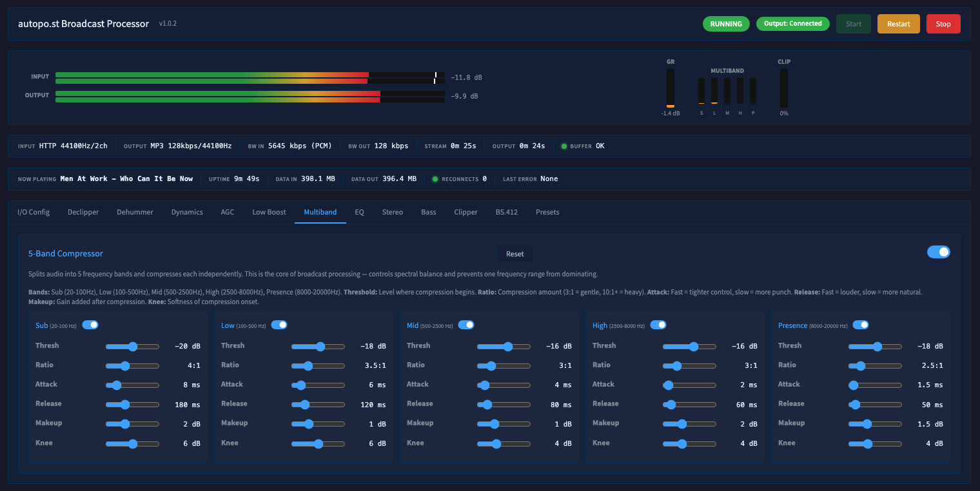Turn off the Mid band switch
The height and width of the screenshot is (491, 980).
(466, 325)
